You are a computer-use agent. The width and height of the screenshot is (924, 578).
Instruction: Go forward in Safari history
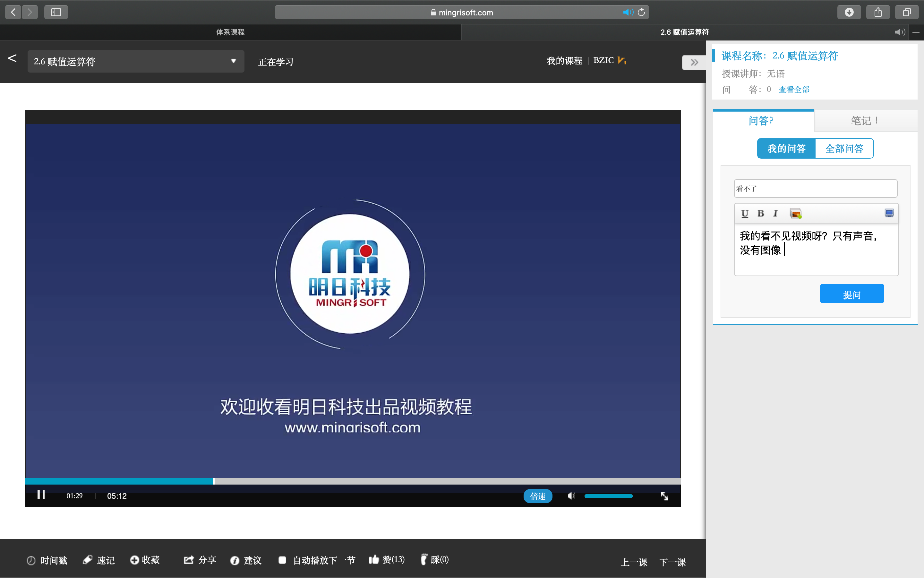click(30, 12)
